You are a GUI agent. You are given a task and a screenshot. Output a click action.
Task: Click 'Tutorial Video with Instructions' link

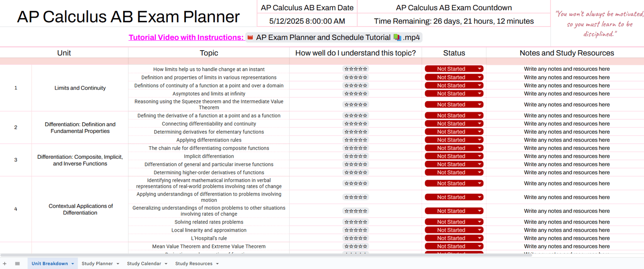click(186, 38)
